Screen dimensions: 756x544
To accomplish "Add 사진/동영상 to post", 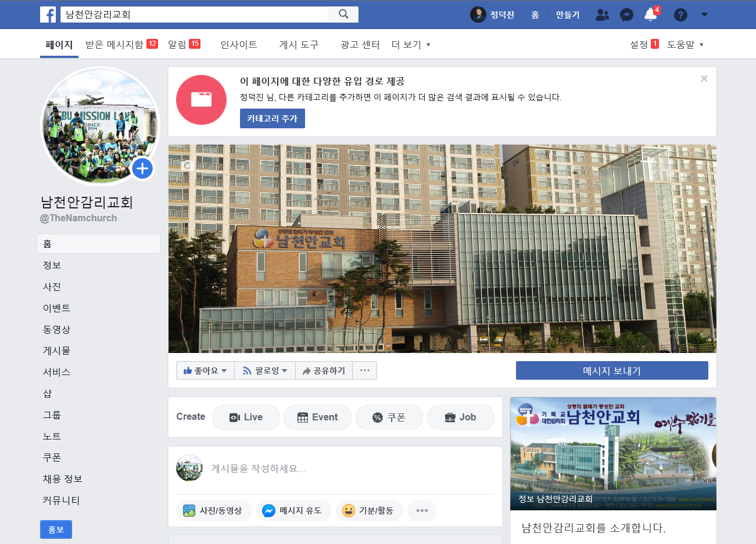I will tap(213, 511).
